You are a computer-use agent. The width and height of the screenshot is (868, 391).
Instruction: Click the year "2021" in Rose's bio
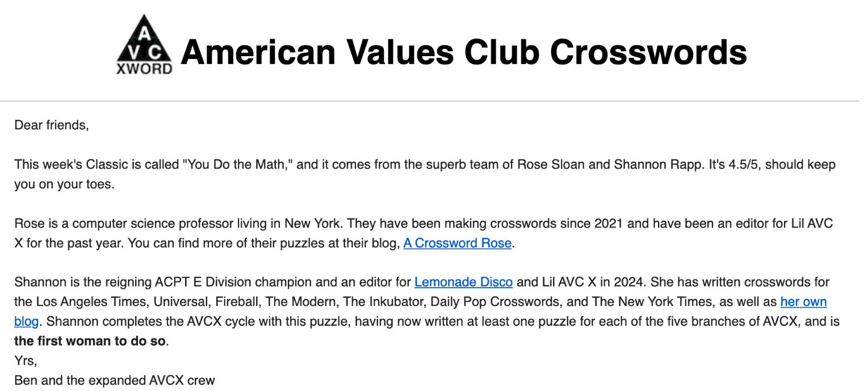pos(610,224)
